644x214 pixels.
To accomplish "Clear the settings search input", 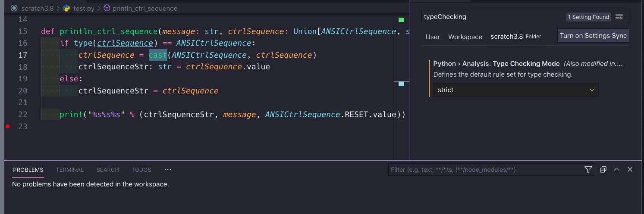I will pyautogui.click(x=619, y=17).
